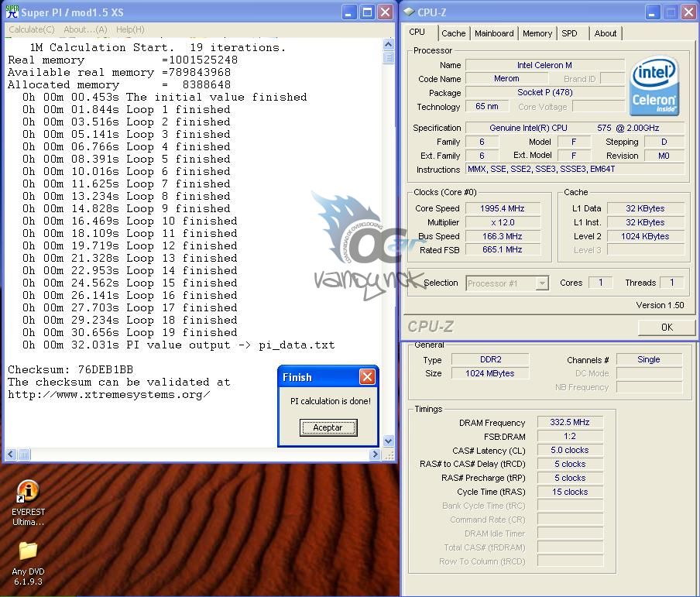The image size is (700, 597).
Task: Click the Specification field Genuine Intel(R) CPU
Action: pos(575,128)
